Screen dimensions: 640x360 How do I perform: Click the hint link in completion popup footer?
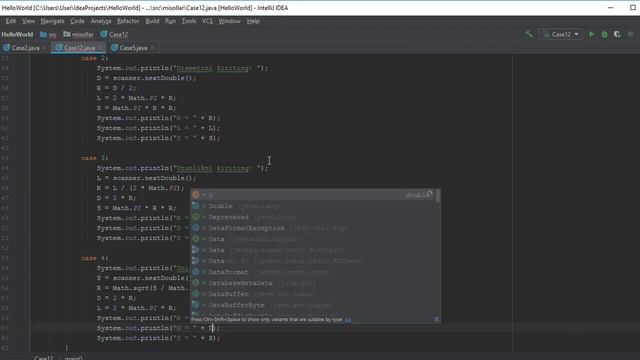[348, 320]
